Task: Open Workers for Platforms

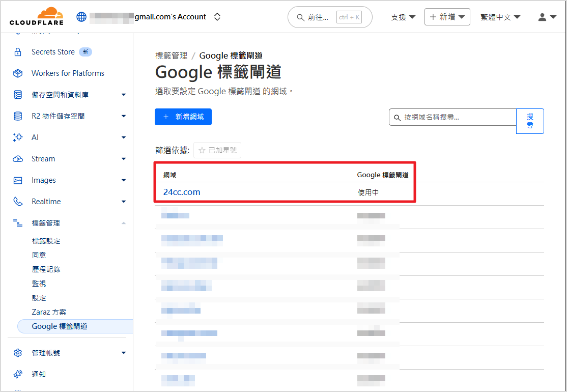Action: click(68, 73)
